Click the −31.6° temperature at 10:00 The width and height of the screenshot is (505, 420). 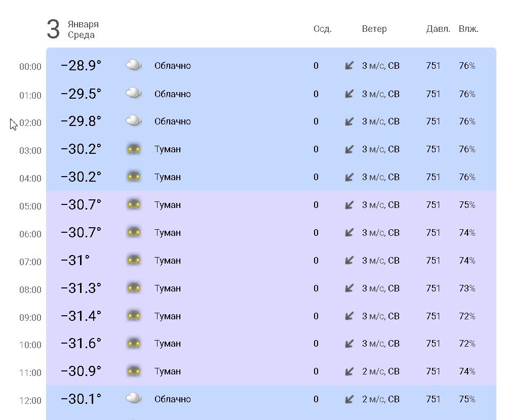(x=81, y=344)
